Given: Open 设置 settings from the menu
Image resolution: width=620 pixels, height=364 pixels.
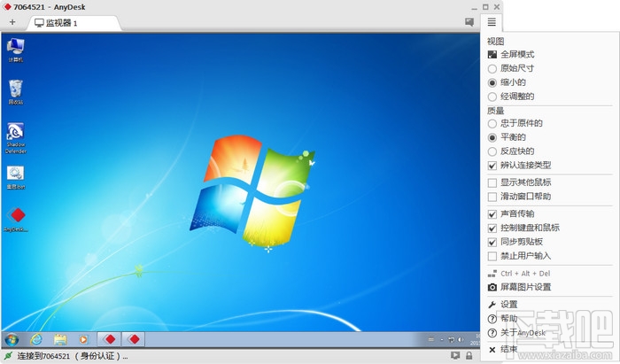Looking at the screenshot, I should 502,305.
